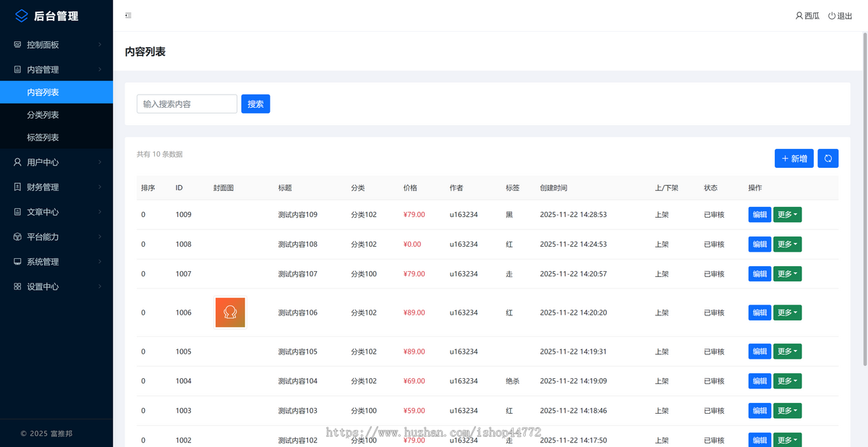Screen dimensions: 868x447
Task: Expand the 设置中心 menu chevron
Action: tap(101, 286)
